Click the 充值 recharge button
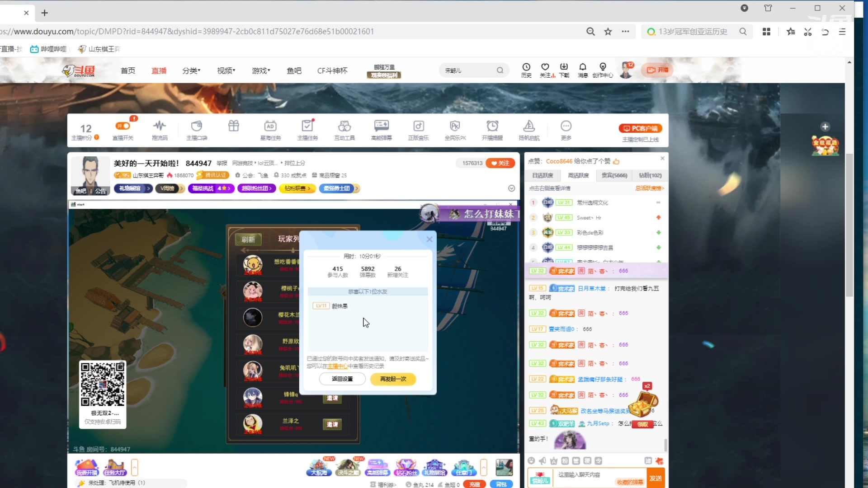The width and height of the screenshot is (868, 488). click(474, 484)
